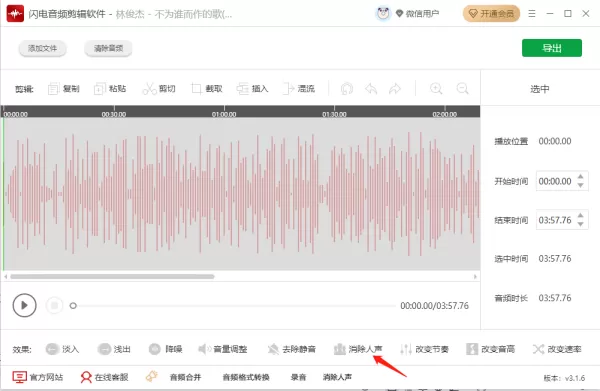
Task: Open the 音频合并 audio merge feature
Action: coord(185,377)
